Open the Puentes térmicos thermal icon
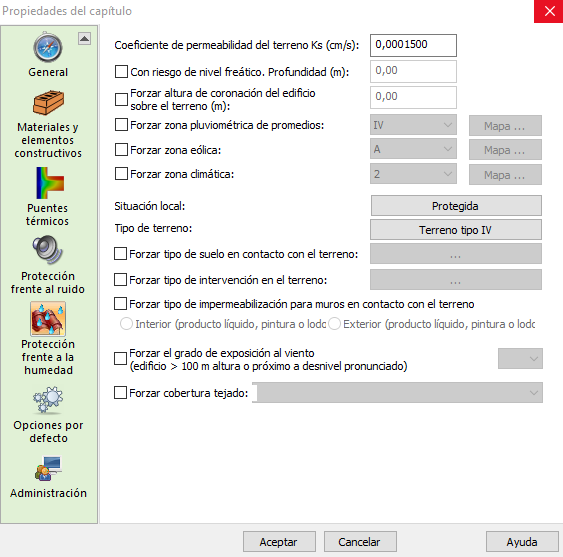 pyautogui.click(x=50, y=183)
